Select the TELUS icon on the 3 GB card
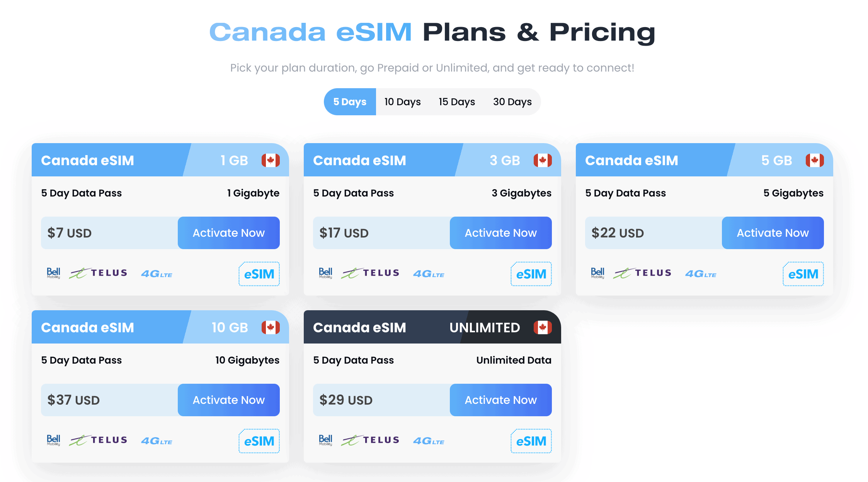 tap(370, 273)
